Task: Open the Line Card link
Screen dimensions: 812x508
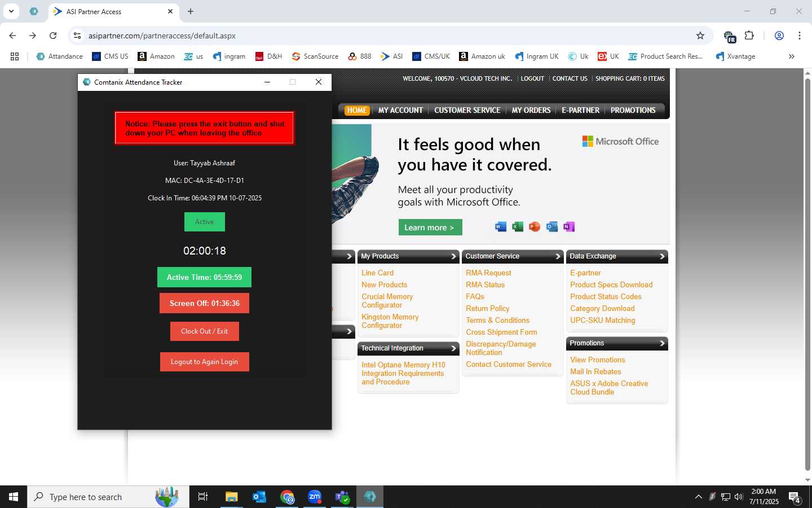Action: click(x=377, y=273)
